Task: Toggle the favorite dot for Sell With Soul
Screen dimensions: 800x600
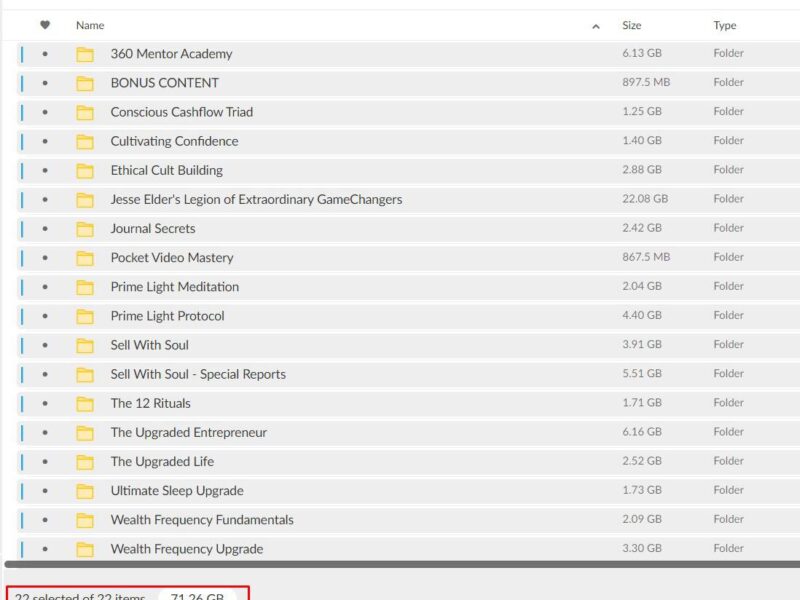Action: (x=45, y=345)
